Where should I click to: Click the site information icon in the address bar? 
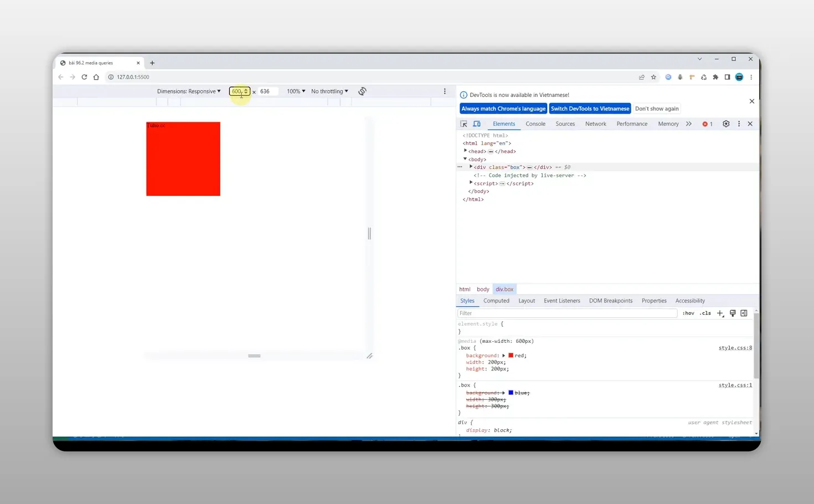tap(111, 77)
